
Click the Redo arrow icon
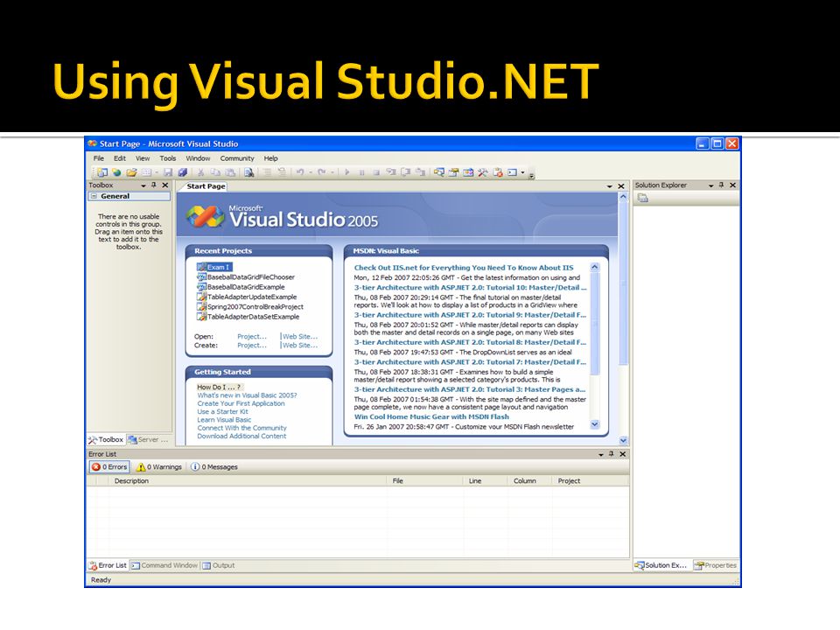(321, 172)
